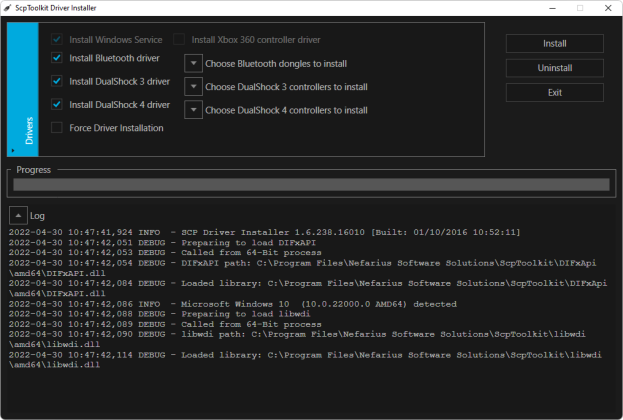Image resolution: width=623 pixels, height=420 pixels.
Task: Uncheck Install Bluetooth driver
Action: pyautogui.click(x=57, y=58)
